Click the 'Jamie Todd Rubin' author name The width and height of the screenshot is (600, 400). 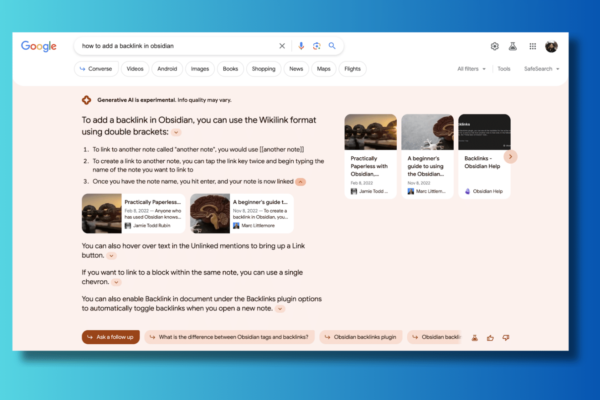point(152,226)
